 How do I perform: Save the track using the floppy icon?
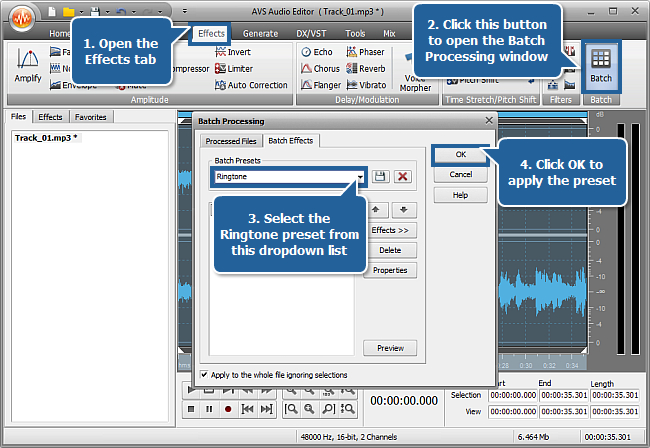point(95,12)
